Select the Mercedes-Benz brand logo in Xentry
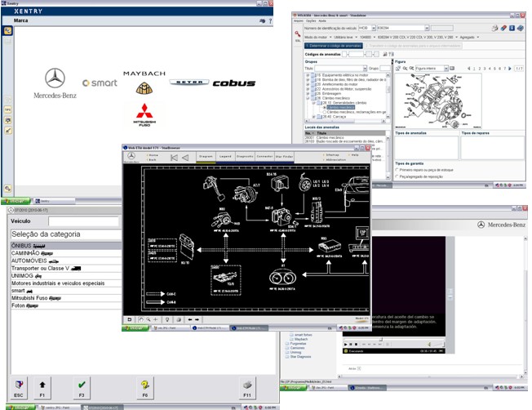This screenshot has height=410, width=532. pos(55,83)
